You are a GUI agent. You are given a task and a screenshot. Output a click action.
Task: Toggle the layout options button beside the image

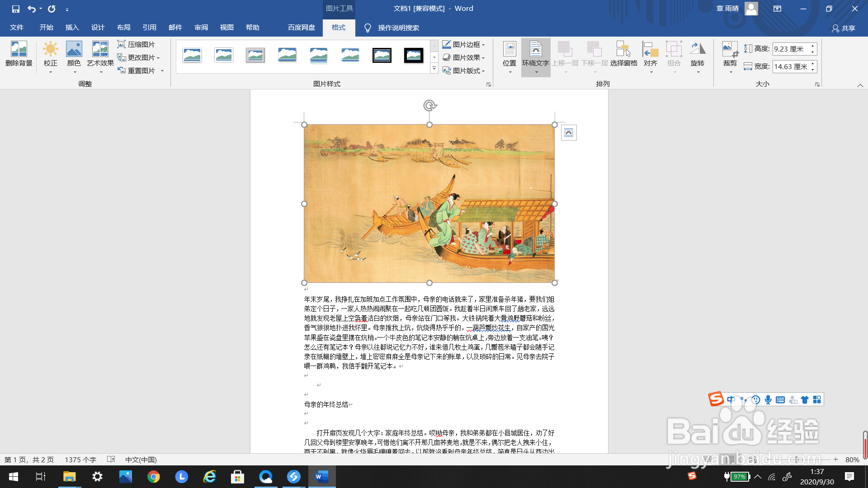(x=569, y=132)
